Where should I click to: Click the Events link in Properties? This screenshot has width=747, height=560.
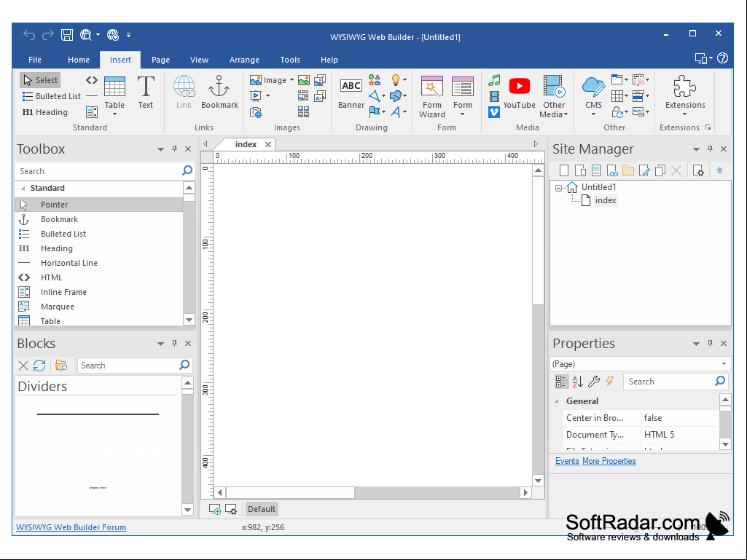tap(567, 461)
